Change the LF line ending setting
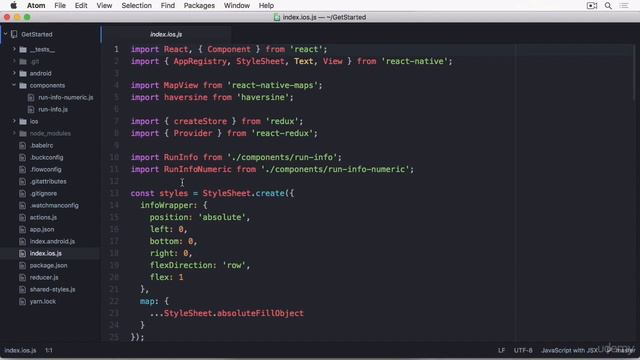Viewport: 640px width, 360px height. click(x=501, y=350)
